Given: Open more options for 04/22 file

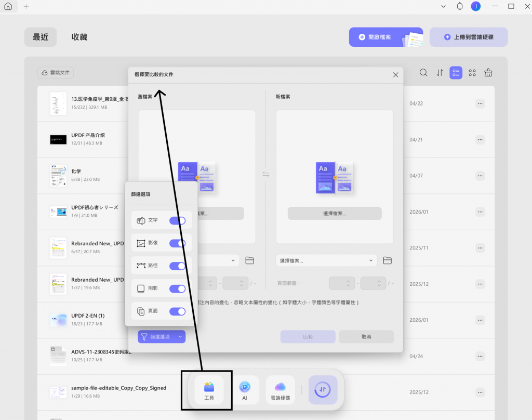Looking at the screenshot, I should (x=480, y=103).
